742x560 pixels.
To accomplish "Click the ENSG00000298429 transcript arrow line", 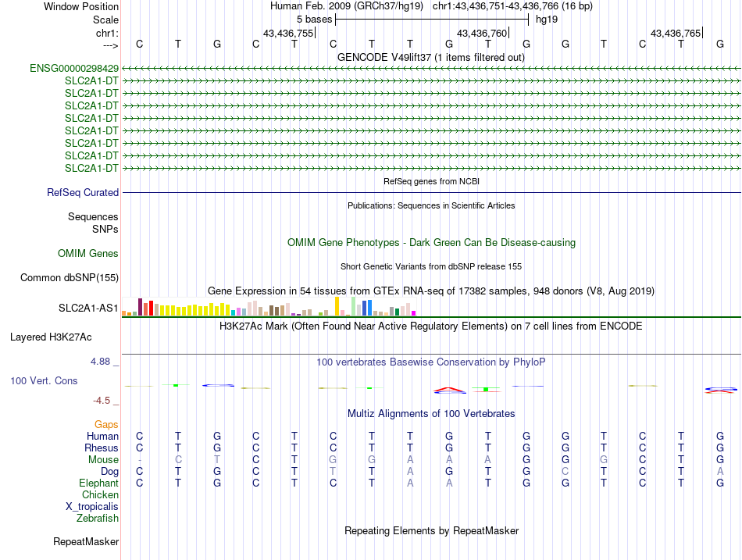I will 431,69.
